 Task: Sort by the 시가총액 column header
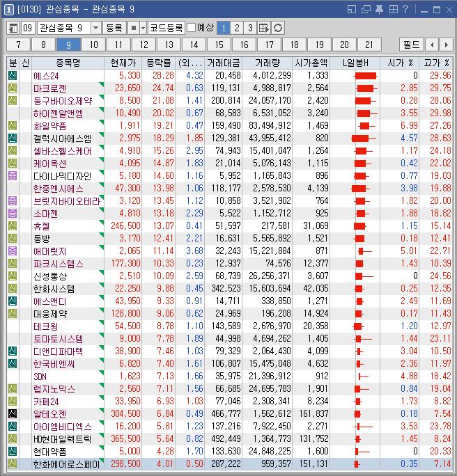(311, 63)
